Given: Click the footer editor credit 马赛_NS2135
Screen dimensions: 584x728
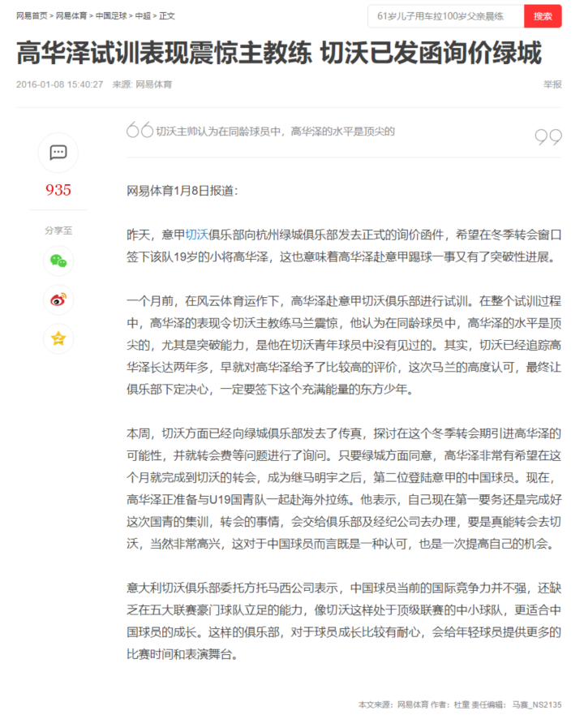Looking at the screenshot, I should click(x=536, y=705).
